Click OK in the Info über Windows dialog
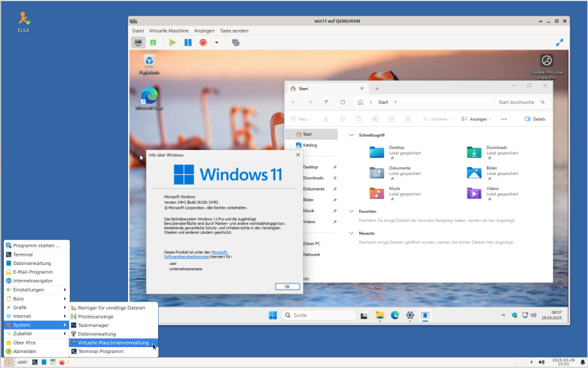The width and height of the screenshot is (588, 368). pos(287,286)
